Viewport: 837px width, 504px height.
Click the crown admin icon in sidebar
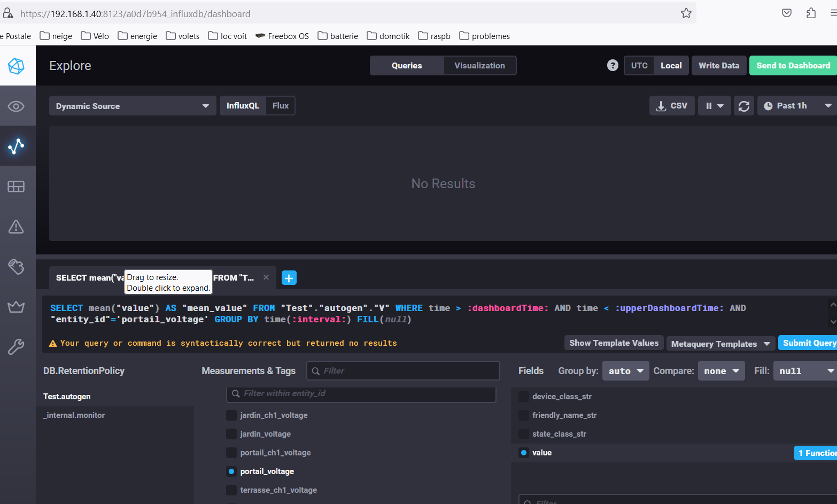[16, 307]
